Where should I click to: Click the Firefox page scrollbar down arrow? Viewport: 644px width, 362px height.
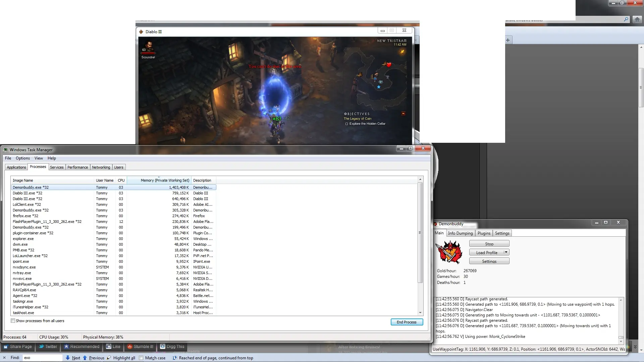(641, 350)
